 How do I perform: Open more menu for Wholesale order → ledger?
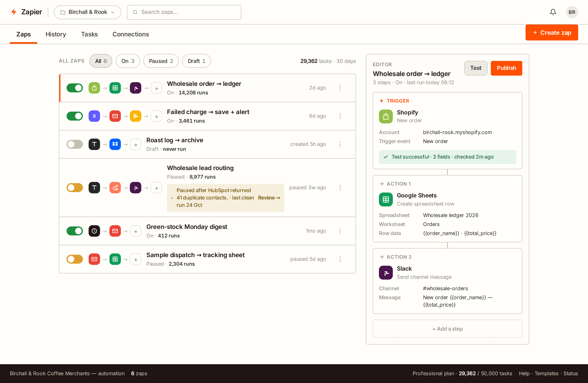[x=340, y=88]
